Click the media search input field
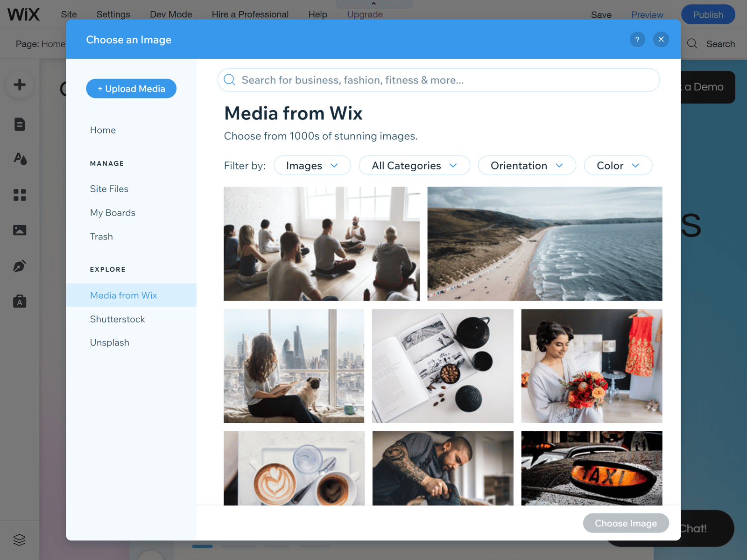 pyautogui.click(x=438, y=80)
